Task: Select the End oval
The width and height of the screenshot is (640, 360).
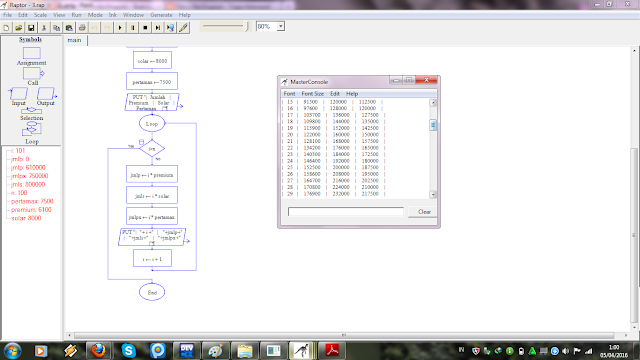Action: (x=152, y=292)
